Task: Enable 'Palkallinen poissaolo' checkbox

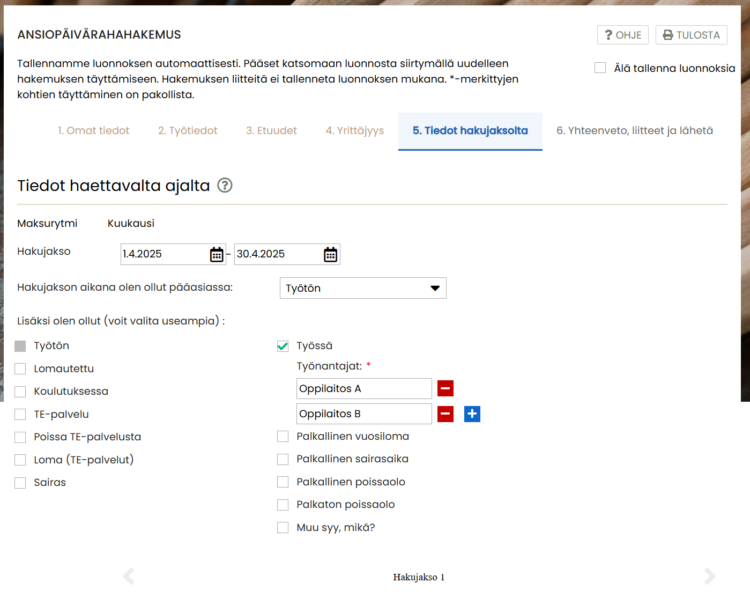Action: click(283, 482)
